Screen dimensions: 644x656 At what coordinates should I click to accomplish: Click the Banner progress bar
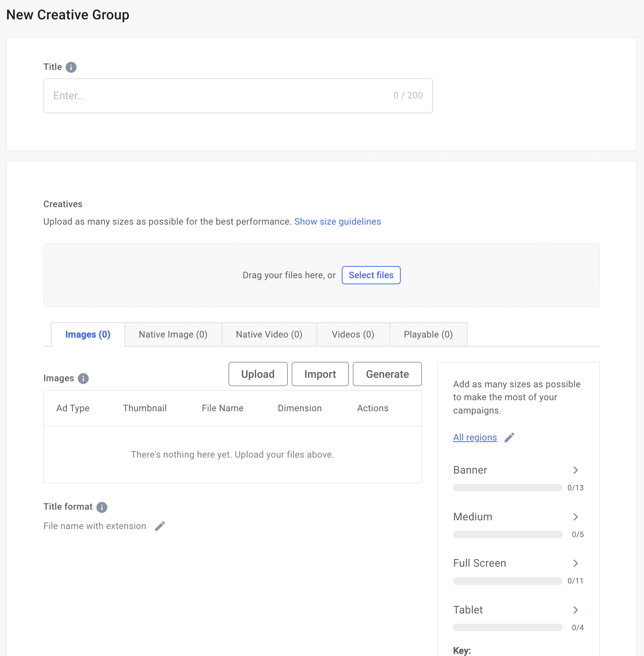click(508, 488)
